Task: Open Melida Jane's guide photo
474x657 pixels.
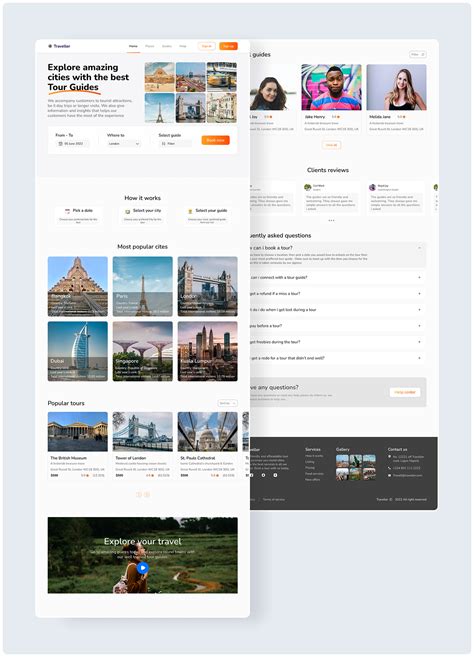Action: click(396, 87)
